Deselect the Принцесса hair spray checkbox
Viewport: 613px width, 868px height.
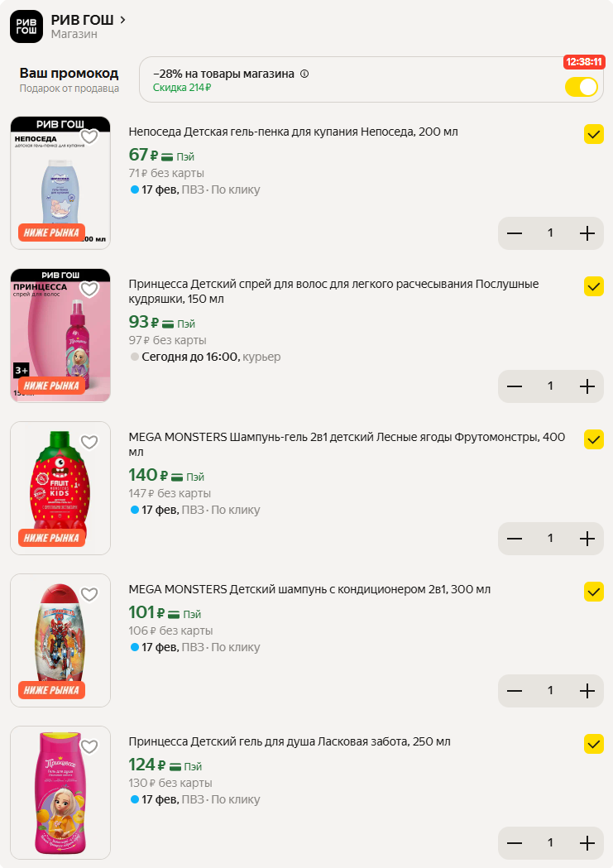point(594,286)
